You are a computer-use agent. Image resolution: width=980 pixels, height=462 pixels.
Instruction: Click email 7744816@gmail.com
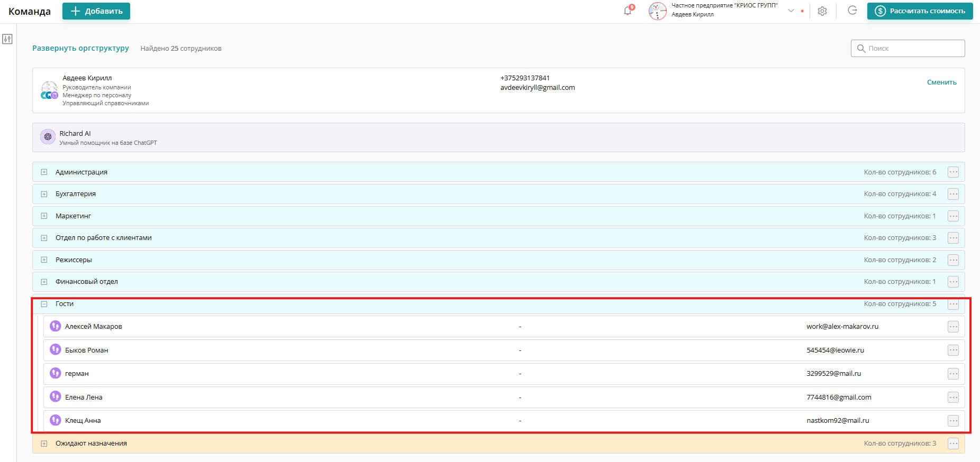tap(839, 398)
